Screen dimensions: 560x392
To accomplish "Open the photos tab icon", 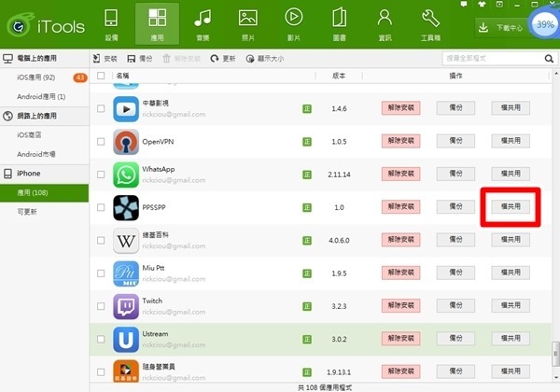I will click(x=248, y=24).
